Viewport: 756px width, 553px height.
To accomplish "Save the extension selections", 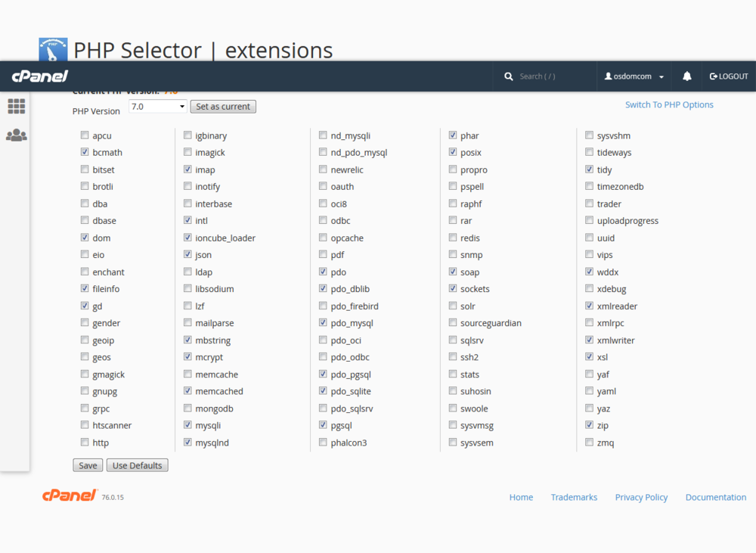I will pyautogui.click(x=87, y=465).
